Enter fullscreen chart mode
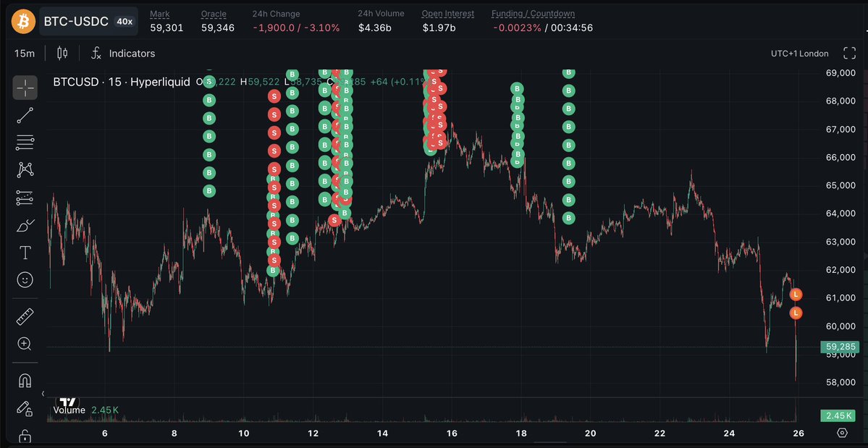This screenshot has height=448, width=868. point(849,53)
